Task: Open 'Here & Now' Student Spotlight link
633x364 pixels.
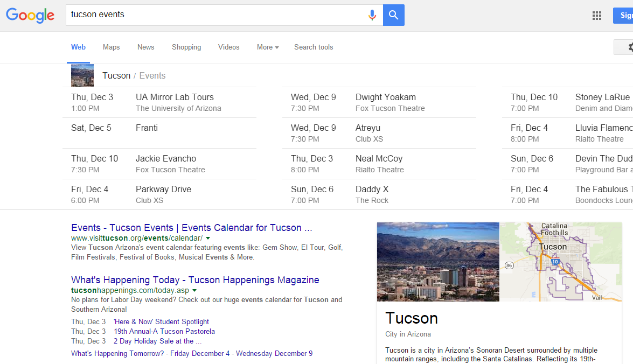Action: click(162, 321)
